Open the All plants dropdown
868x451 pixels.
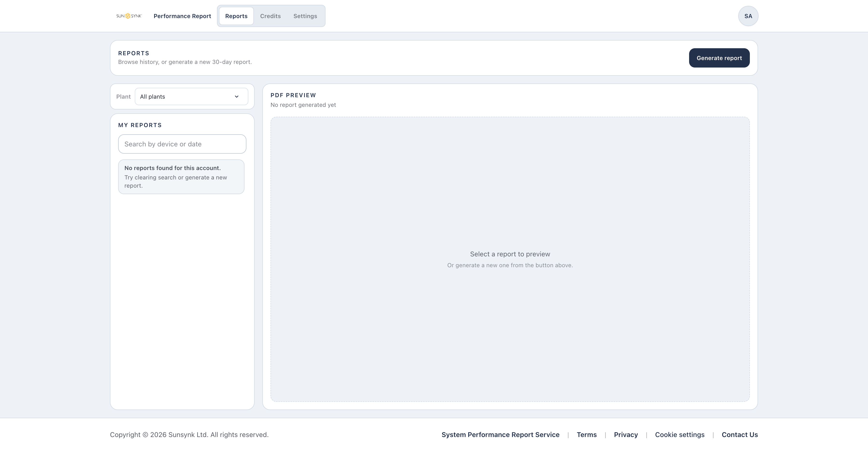(x=191, y=96)
